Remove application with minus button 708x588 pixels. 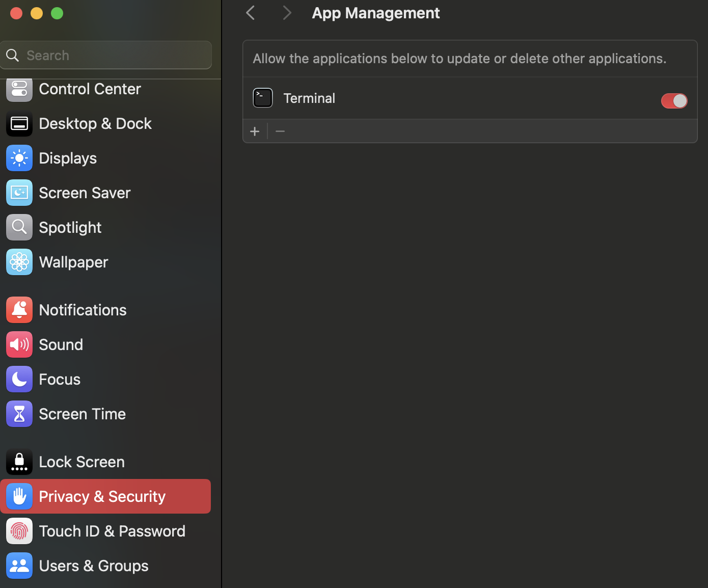click(x=280, y=131)
